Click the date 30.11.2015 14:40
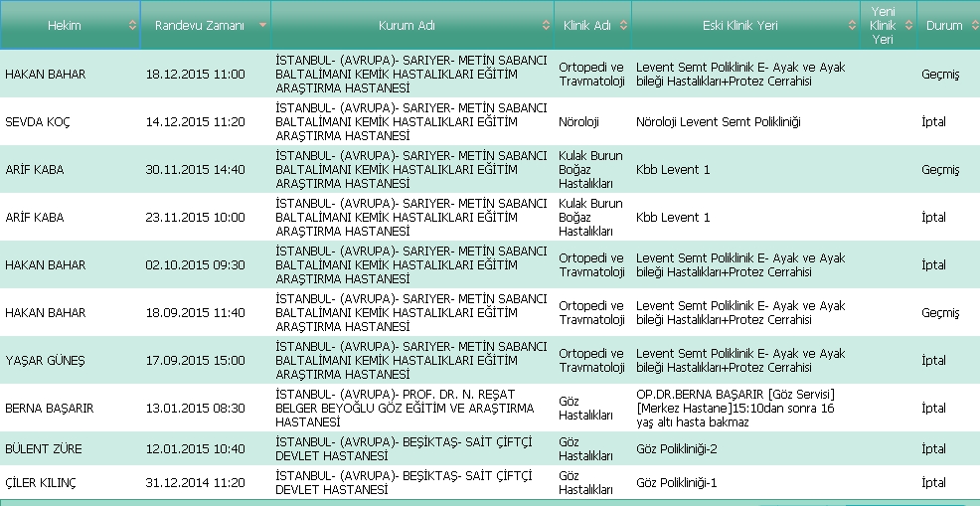980x506 pixels. [x=196, y=170]
